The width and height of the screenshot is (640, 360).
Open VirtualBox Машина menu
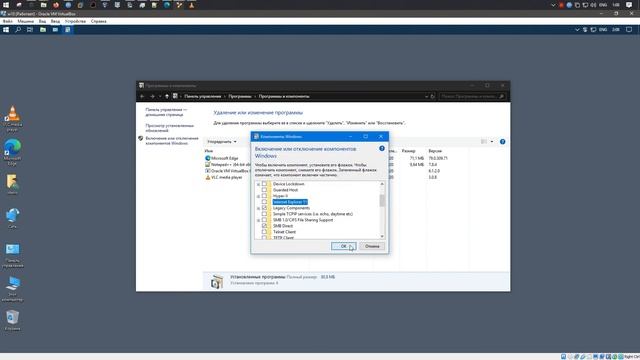click(26, 21)
